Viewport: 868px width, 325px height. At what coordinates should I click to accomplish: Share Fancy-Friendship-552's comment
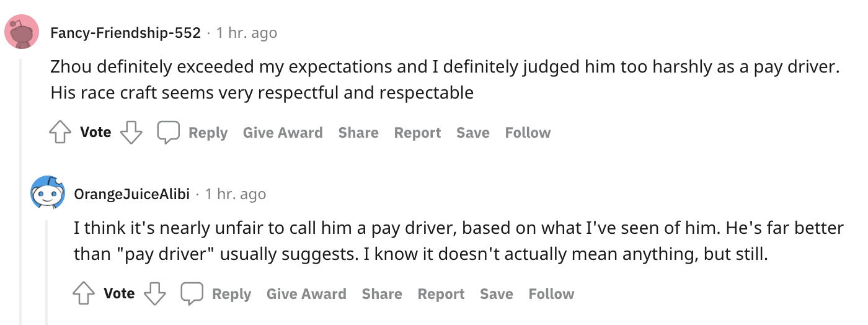358,133
